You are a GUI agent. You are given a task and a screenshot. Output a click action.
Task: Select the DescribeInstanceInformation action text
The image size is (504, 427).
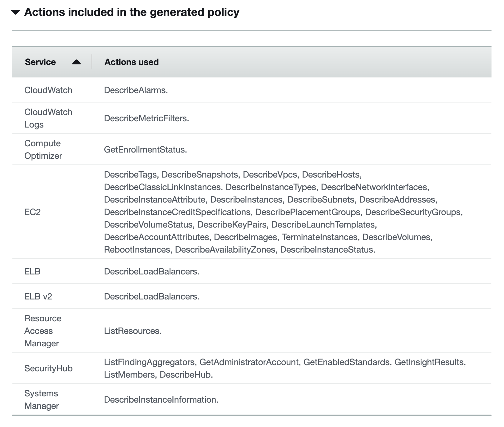click(x=161, y=399)
